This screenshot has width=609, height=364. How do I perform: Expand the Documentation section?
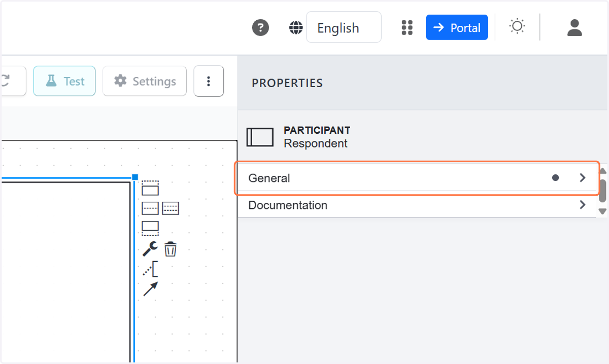[x=417, y=205]
